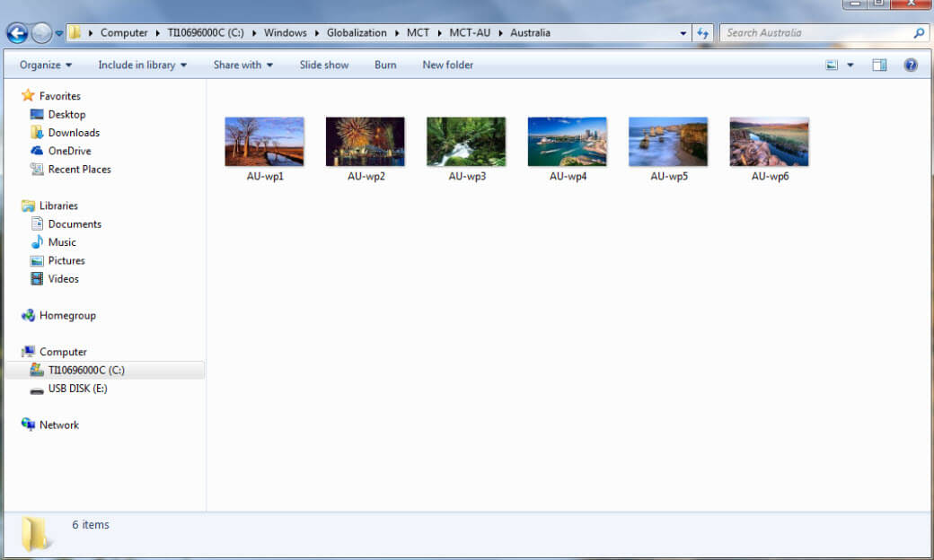
Task: Select the AU-wp2 fireworks thumbnail
Action: [x=366, y=142]
